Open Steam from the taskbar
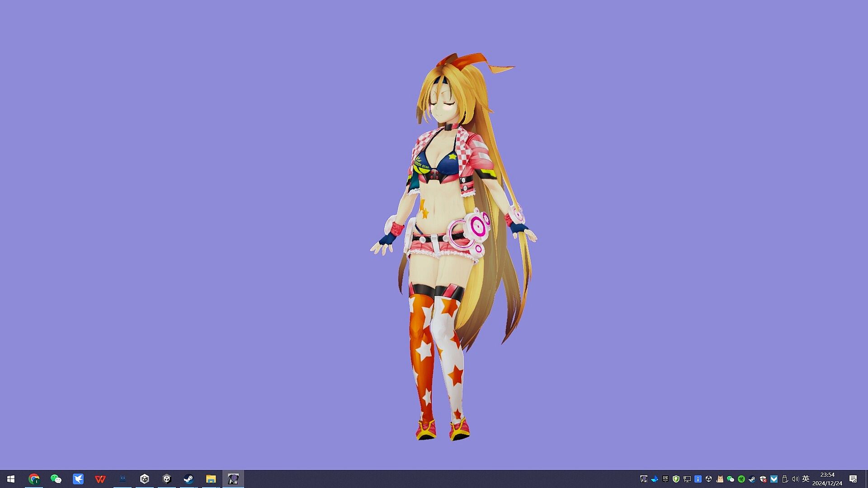 click(189, 479)
